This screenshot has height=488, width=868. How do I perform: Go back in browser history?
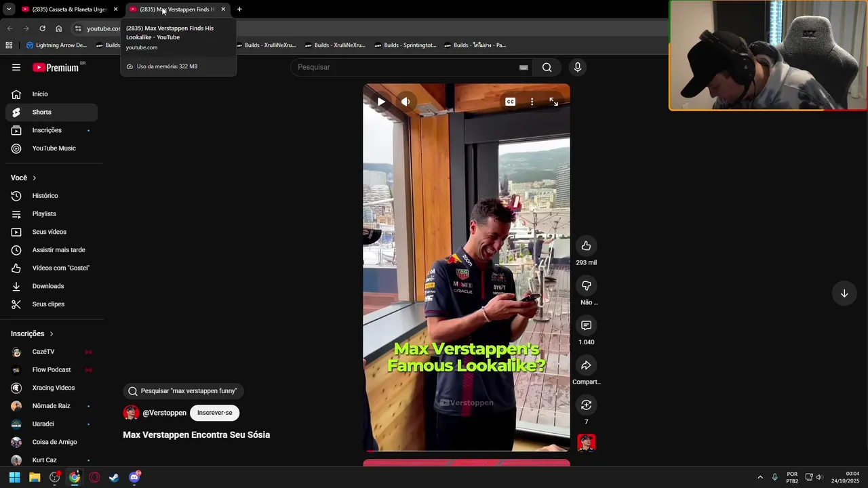point(9,28)
